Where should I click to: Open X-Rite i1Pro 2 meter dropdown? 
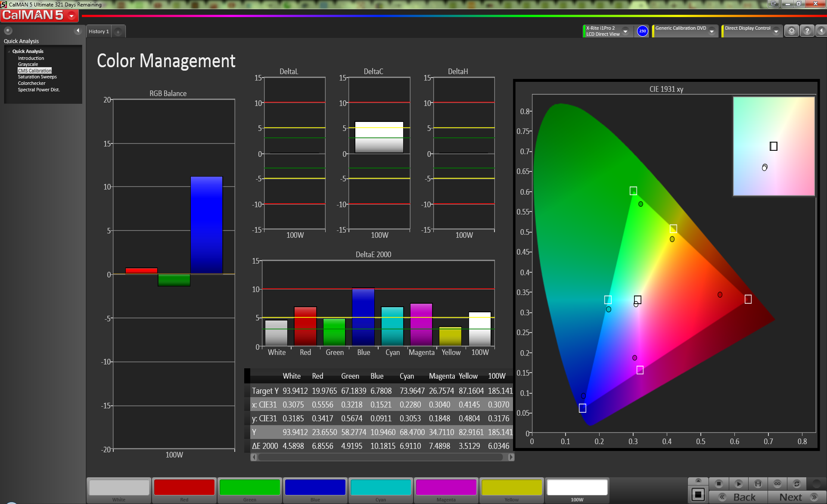625,31
